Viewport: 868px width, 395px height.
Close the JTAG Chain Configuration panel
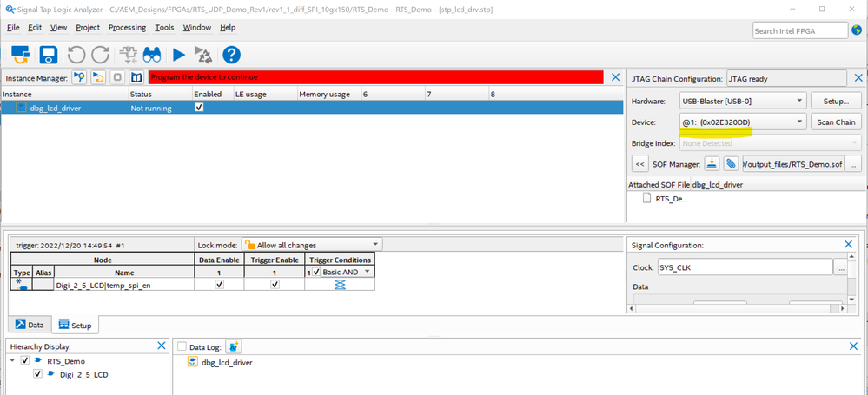[x=858, y=77]
